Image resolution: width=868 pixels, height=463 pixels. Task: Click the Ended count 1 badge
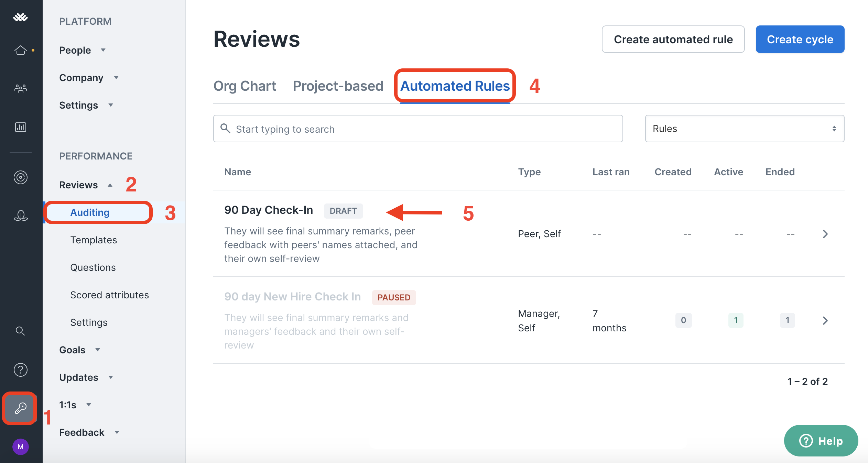pyautogui.click(x=787, y=320)
